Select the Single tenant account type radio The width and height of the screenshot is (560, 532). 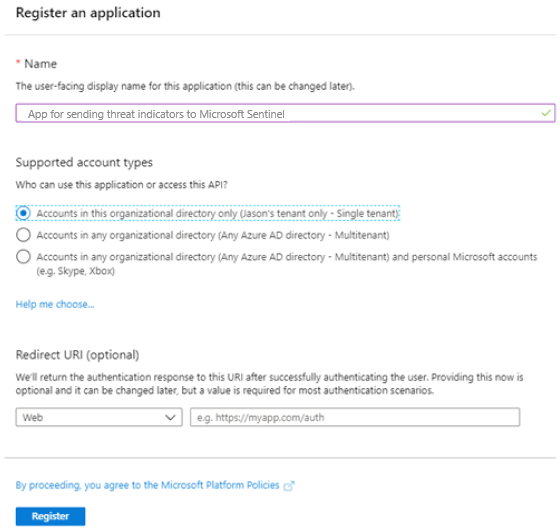pyautogui.click(x=23, y=213)
